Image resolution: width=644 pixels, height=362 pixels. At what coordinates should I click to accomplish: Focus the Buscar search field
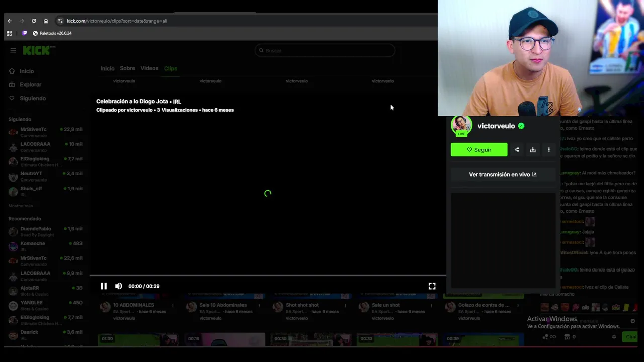coord(325,50)
